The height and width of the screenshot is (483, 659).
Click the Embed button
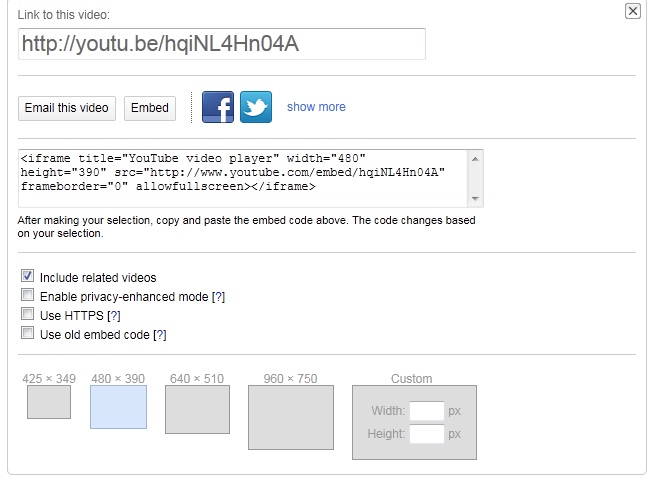pyautogui.click(x=150, y=108)
